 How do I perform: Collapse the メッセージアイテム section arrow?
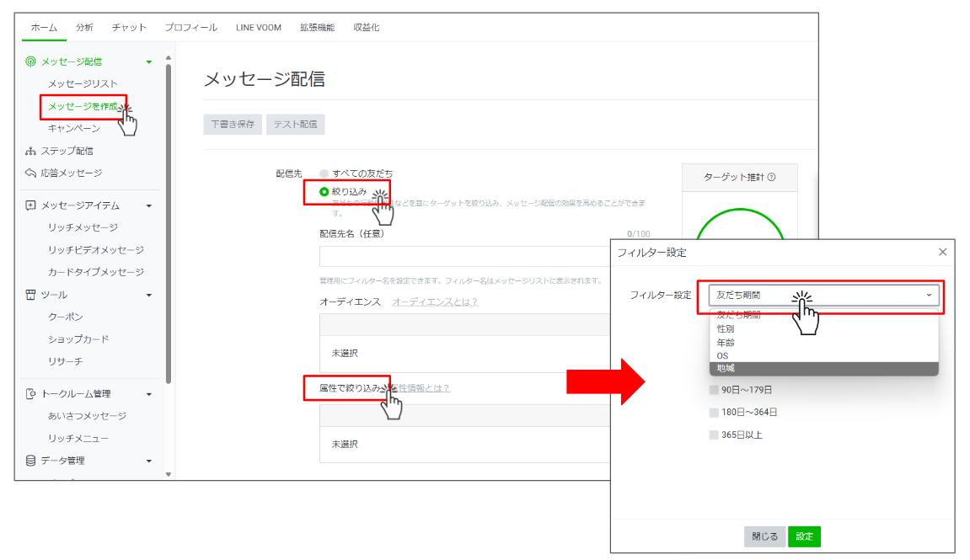[148, 205]
